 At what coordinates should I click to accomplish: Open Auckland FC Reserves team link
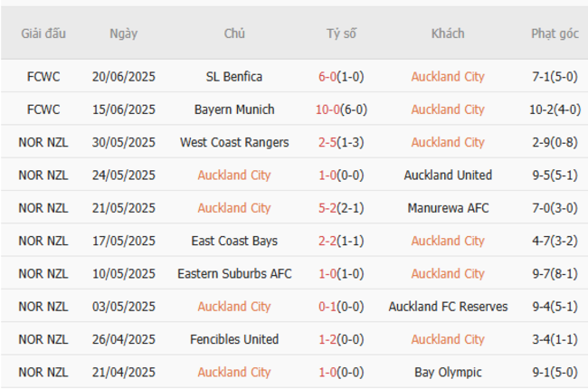(448, 307)
